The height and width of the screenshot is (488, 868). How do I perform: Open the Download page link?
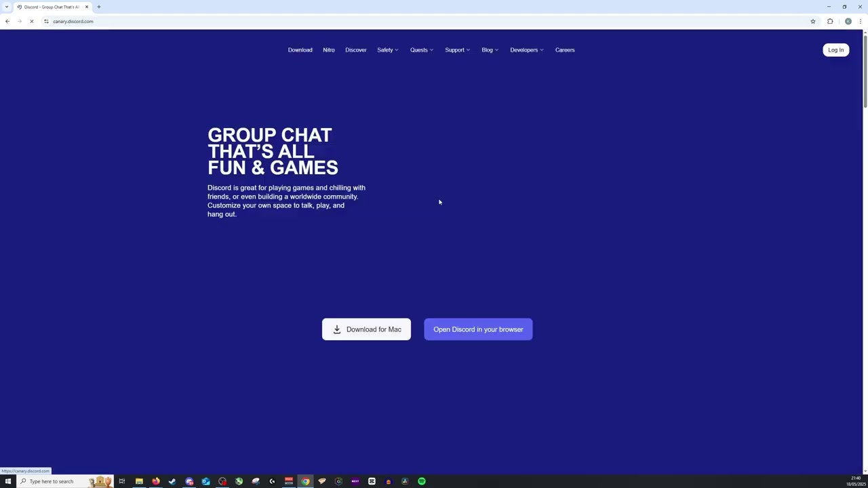(300, 49)
